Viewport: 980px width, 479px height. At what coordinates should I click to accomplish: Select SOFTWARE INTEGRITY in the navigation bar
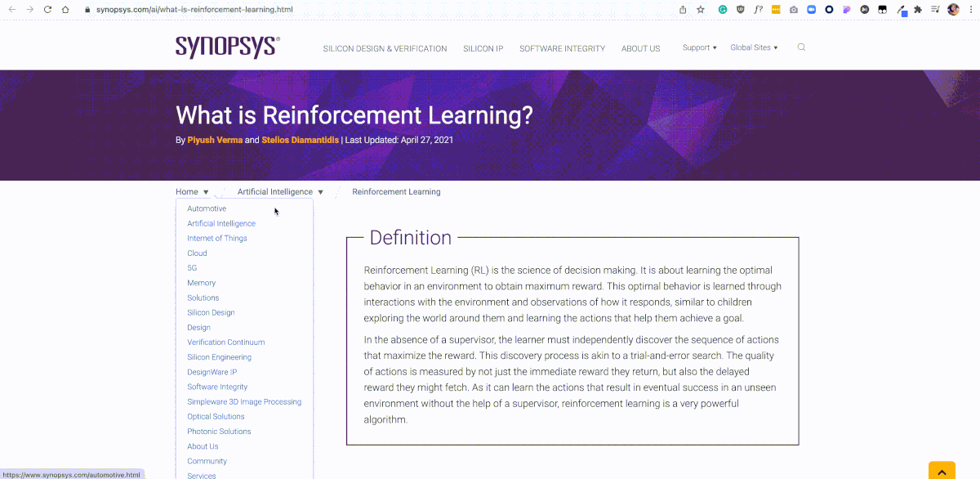(x=562, y=48)
